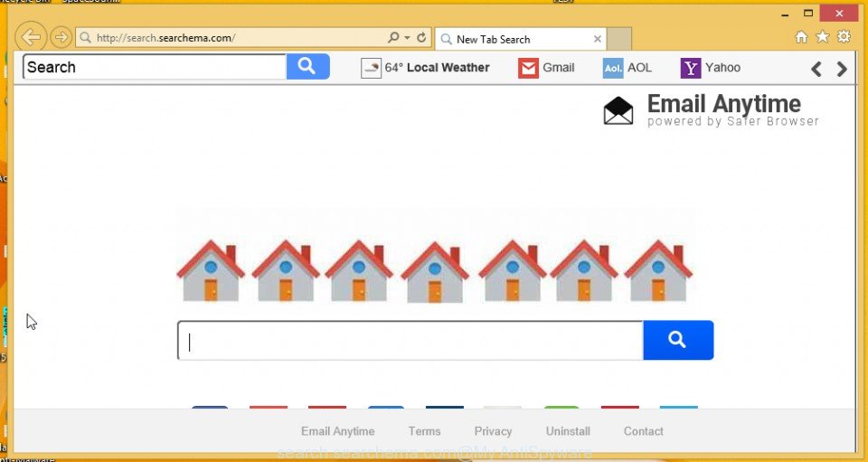
Task: Open the Contact footer link
Action: click(643, 431)
